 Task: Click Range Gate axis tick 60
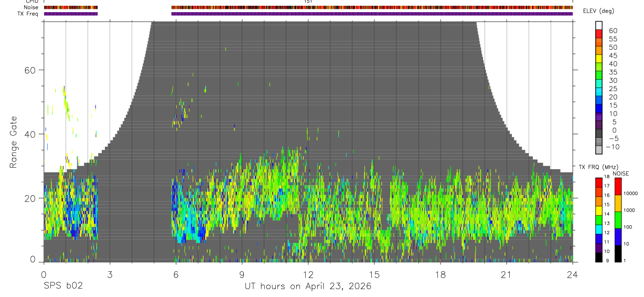click(x=30, y=70)
